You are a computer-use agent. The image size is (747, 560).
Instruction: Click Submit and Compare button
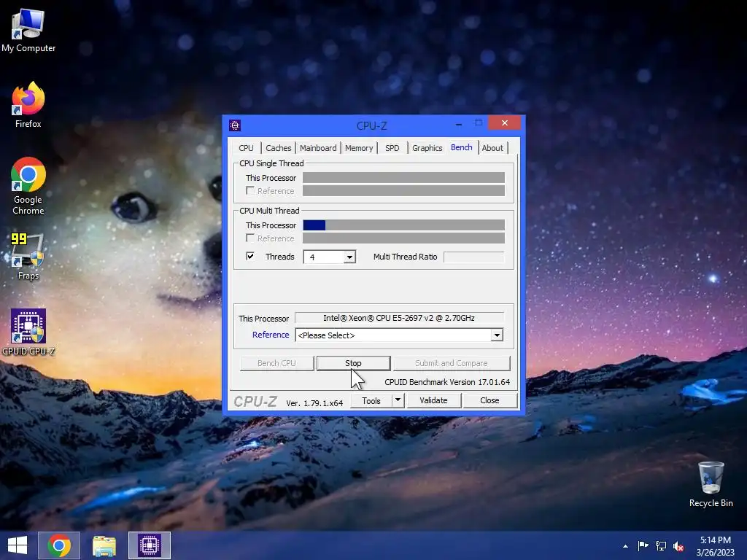(451, 363)
